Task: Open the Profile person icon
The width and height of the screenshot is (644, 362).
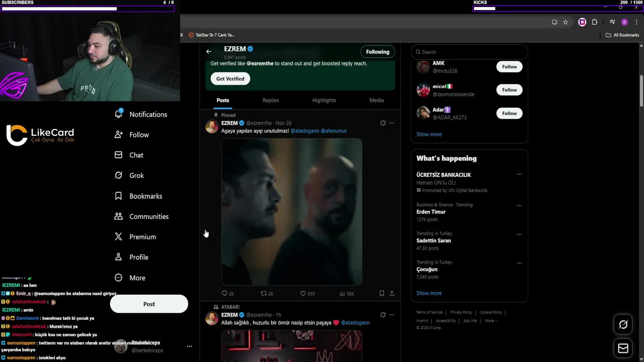Action: [119, 257]
